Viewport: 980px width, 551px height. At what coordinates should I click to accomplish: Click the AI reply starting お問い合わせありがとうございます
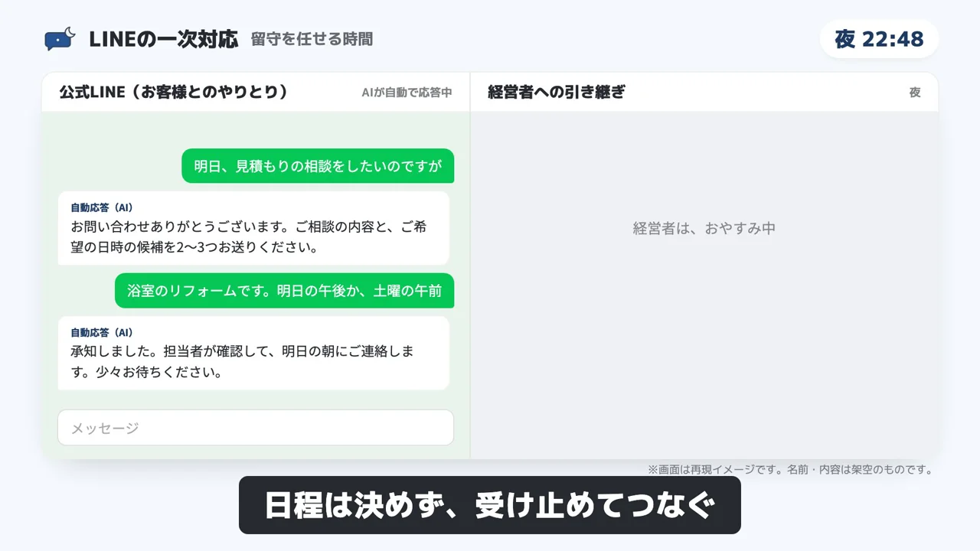(x=253, y=228)
